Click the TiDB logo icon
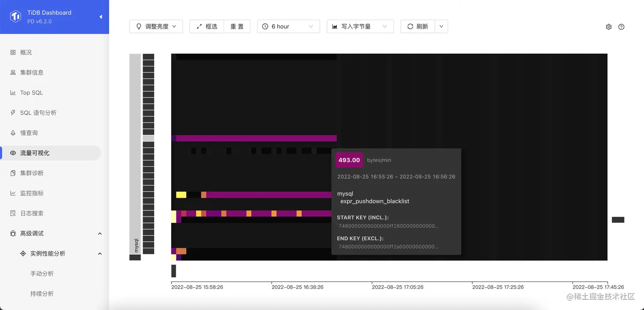 [x=16, y=17]
